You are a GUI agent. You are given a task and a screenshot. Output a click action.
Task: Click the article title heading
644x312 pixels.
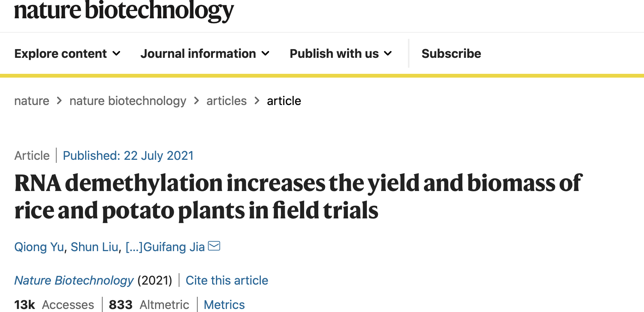[x=298, y=196]
